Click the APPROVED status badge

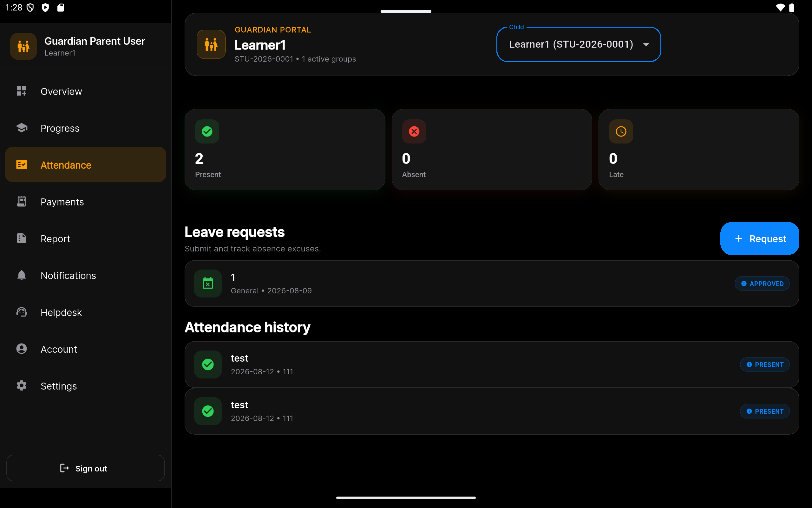click(x=762, y=284)
